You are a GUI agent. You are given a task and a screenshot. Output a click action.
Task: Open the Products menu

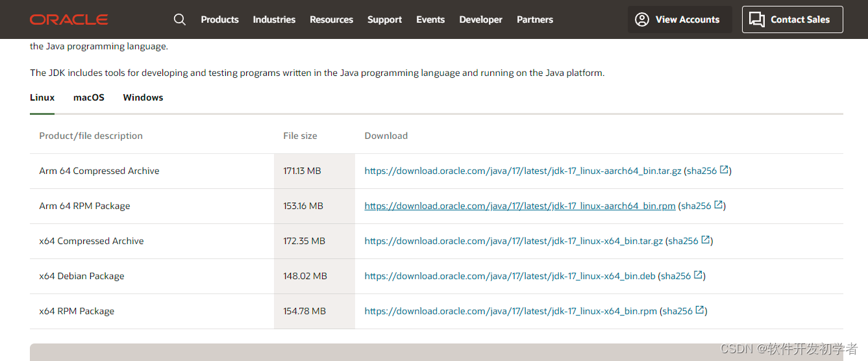click(x=220, y=19)
